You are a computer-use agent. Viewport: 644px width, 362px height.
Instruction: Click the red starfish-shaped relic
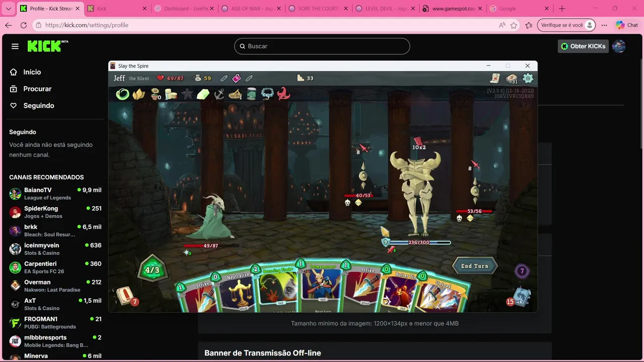284,94
